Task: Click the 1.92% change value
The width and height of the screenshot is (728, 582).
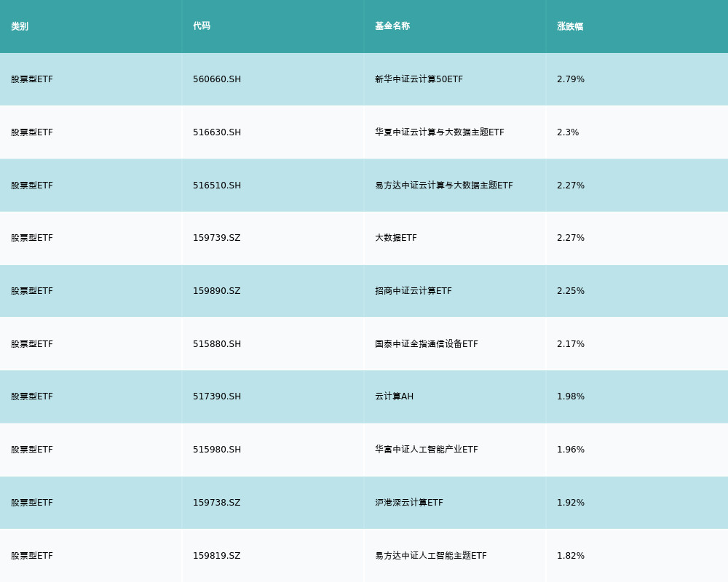Action: click(571, 503)
